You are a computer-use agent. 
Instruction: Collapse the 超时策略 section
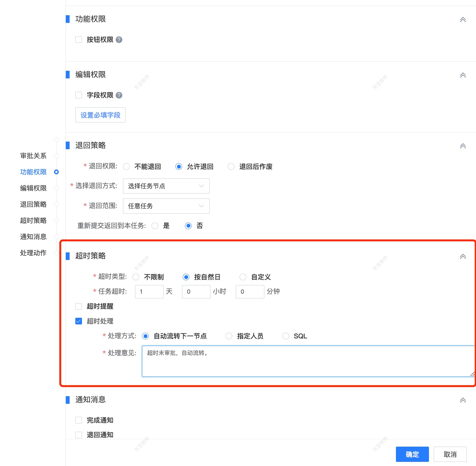(x=463, y=256)
